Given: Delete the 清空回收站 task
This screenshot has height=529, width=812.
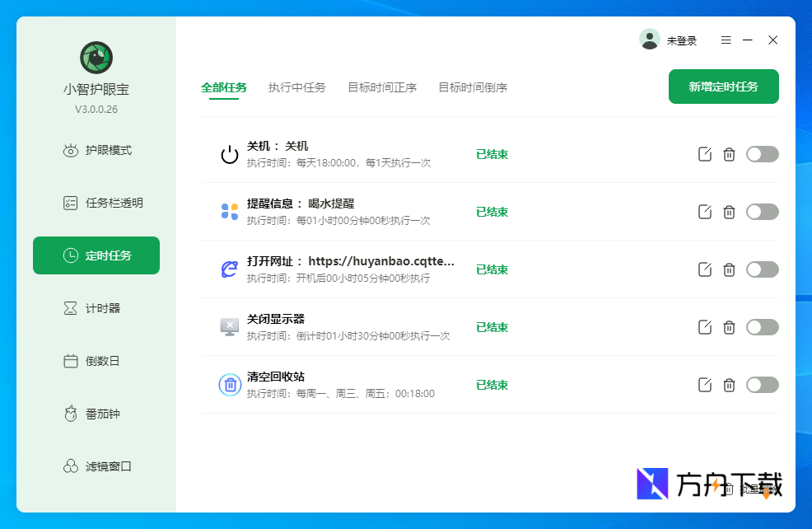Looking at the screenshot, I should pyautogui.click(x=729, y=384).
